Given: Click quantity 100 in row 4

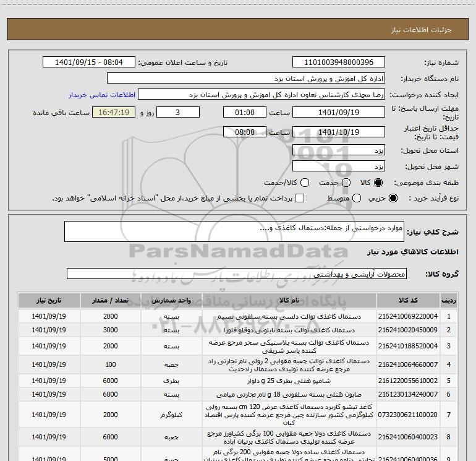Looking at the screenshot, I should pyautogui.click(x=111, y=364).
